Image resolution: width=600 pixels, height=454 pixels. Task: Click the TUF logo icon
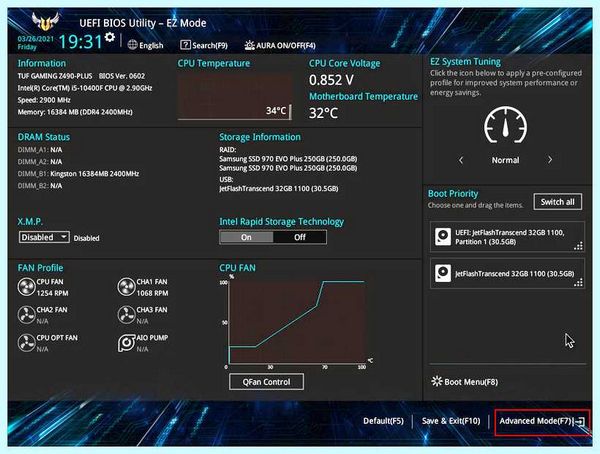[x=46, y=22]
